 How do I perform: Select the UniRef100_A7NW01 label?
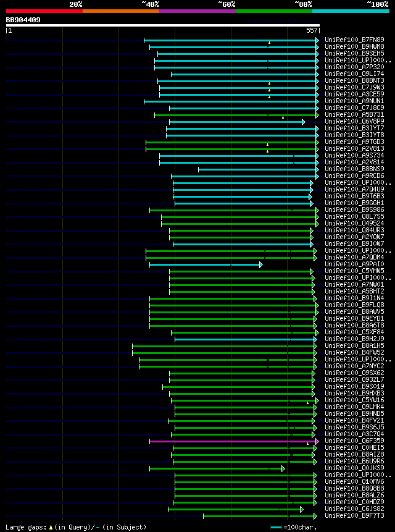pyautogui.click(x=354, y=284)
